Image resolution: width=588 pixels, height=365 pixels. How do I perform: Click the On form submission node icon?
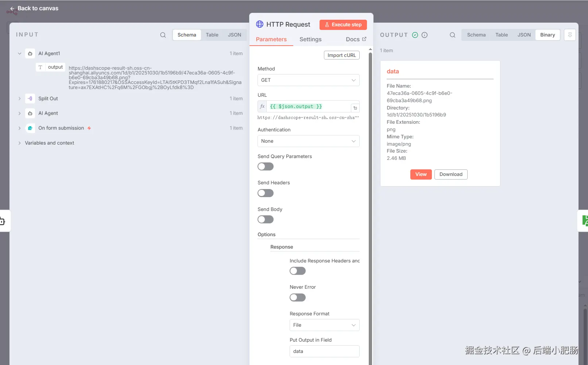tap(30, 128)
